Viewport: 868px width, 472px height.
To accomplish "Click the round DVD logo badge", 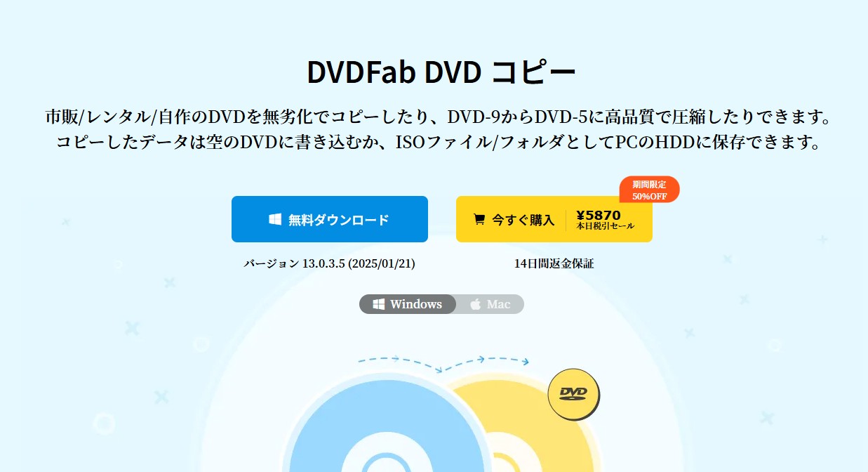I will pos(573,393).
